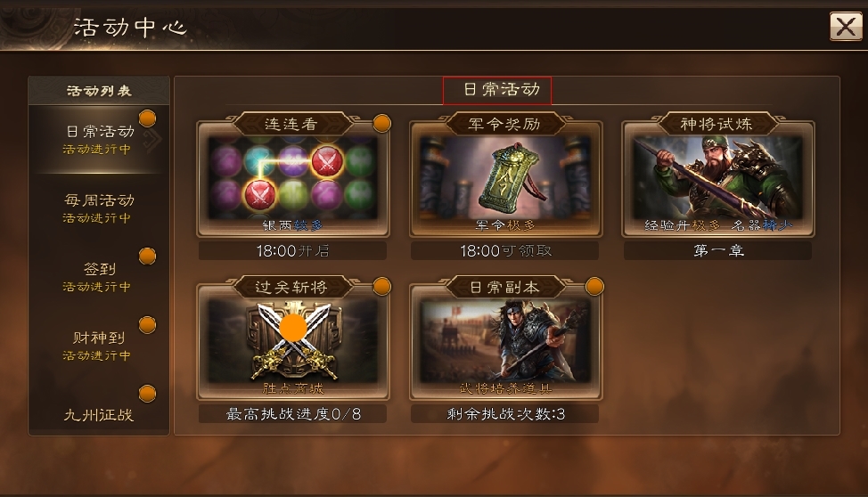The image size is (868, 497).
Task: Close the 活动中心 window
Action: pos(846,26)
